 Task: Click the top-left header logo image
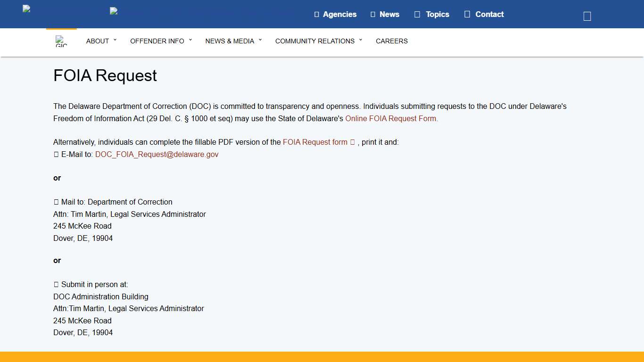(x=26, y=9)
